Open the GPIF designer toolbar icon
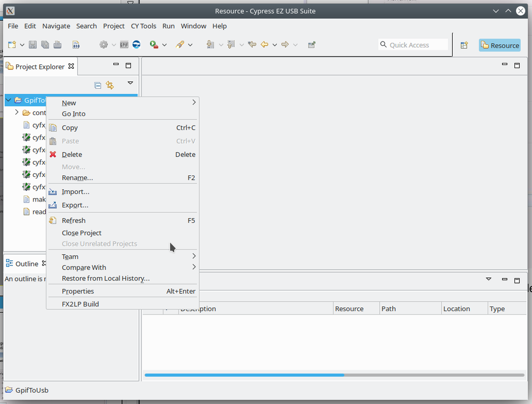The height and width of the screenshot is (404, 532). (124, 44)
